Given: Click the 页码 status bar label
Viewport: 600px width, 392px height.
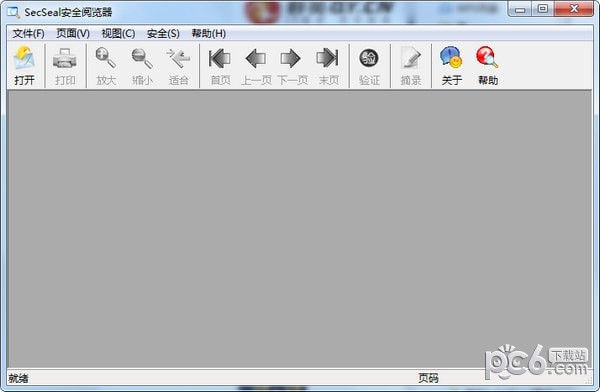Looking at the screenshot, I should pos(428,378).
